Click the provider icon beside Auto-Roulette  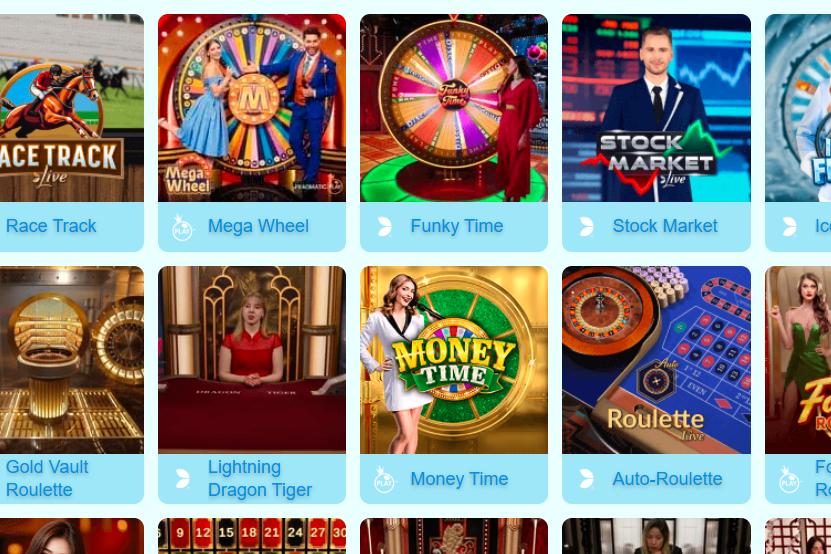point(587,479)
